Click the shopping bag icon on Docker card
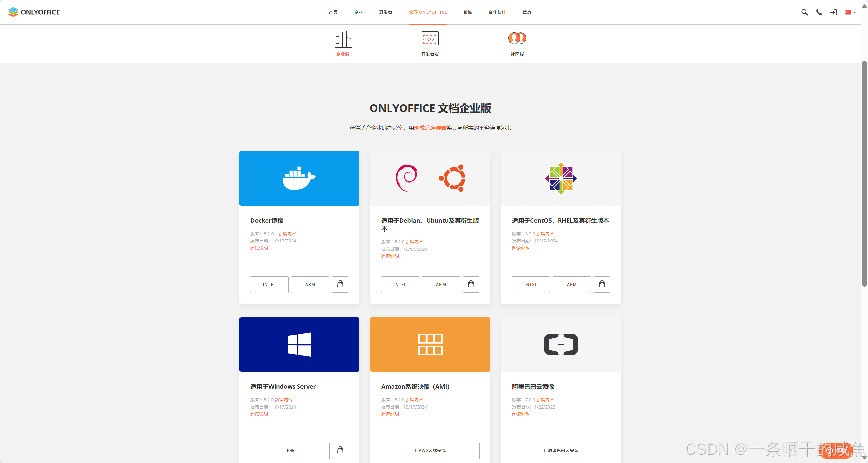 coord(340,284)
